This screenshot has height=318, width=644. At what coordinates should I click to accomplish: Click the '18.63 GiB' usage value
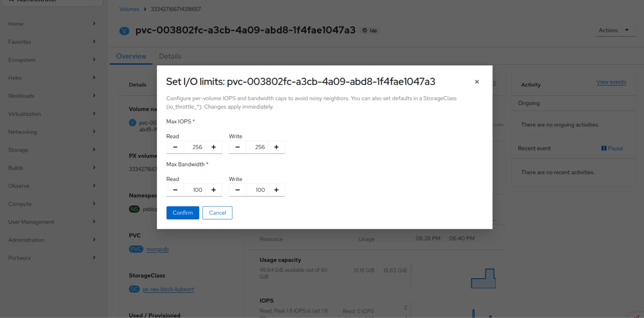pyautogui.click(x=395, y=270)
